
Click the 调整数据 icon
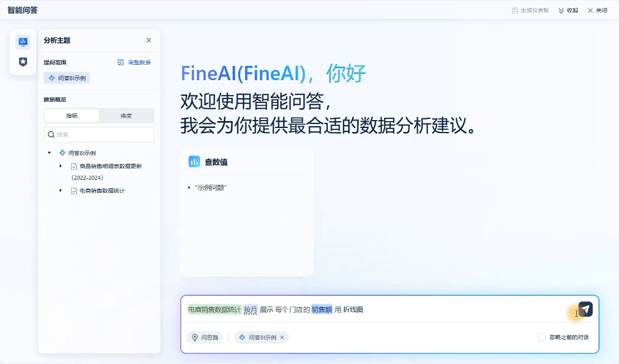point(121,63)
